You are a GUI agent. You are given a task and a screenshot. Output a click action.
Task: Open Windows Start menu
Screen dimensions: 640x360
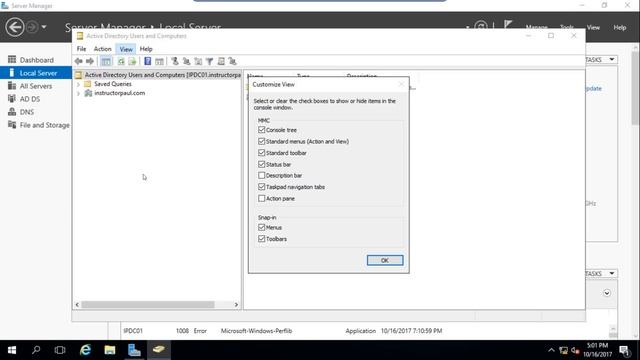pos(12,350)
